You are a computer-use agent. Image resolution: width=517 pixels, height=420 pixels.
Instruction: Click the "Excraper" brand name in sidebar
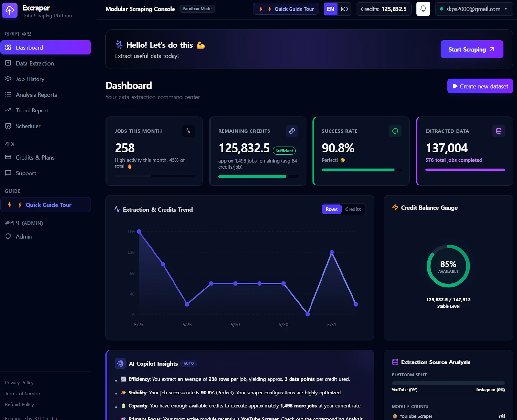coord(36,8)
